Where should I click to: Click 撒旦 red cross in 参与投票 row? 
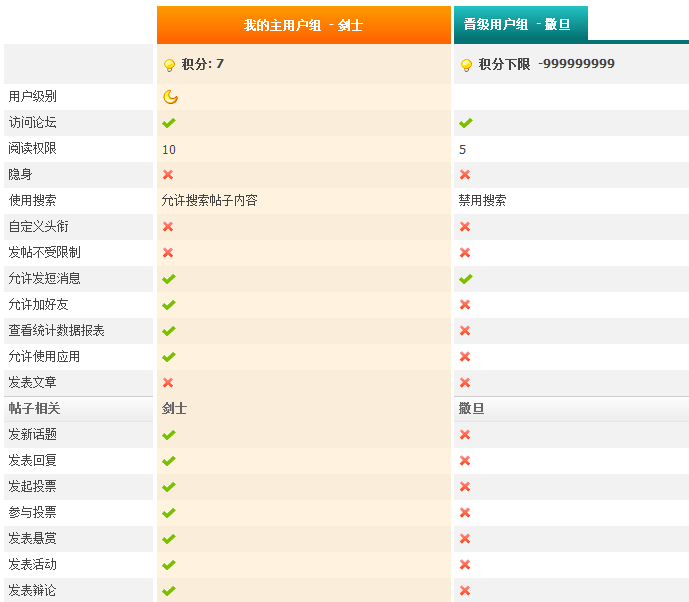[465, 512]
